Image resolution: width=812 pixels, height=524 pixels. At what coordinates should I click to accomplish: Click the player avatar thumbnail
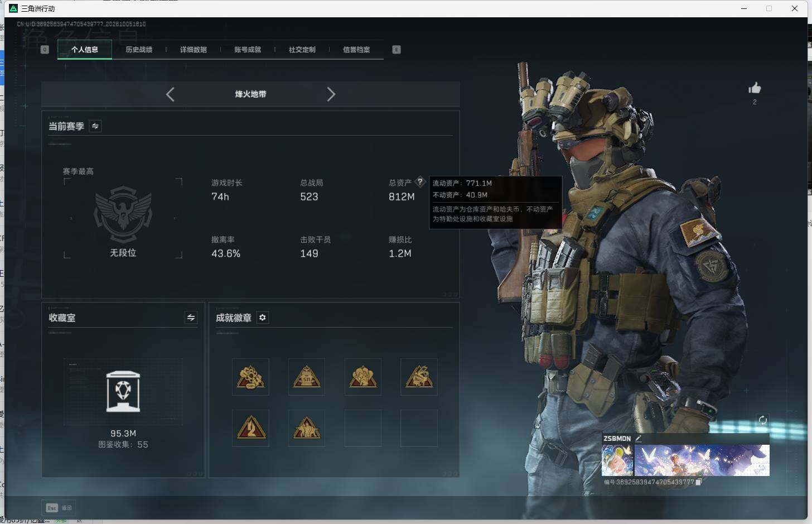[x=617, y=460]
